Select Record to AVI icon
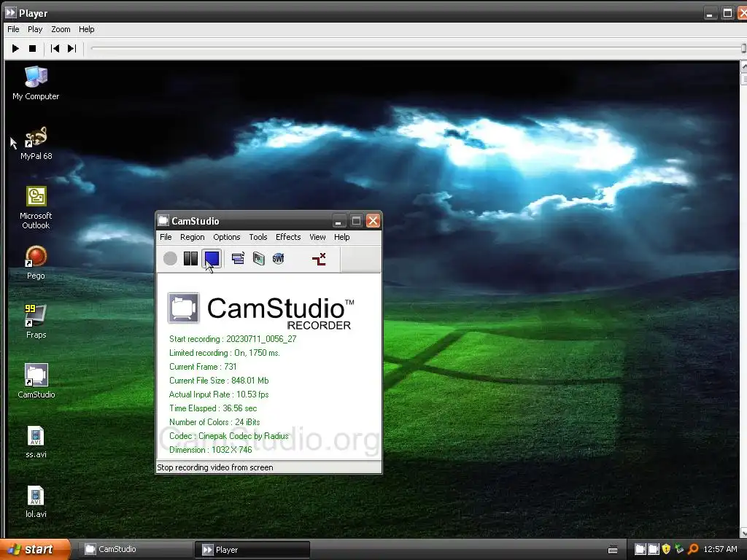Image resolution: width=747 pixels, height=560 pixels. (x=258, y=259)
